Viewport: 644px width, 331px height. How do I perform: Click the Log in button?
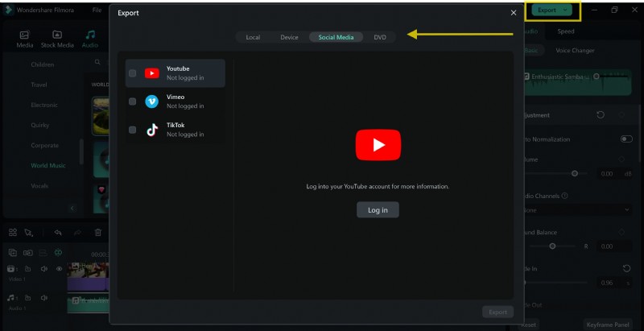pyautogui.click(x=378, y=209)
